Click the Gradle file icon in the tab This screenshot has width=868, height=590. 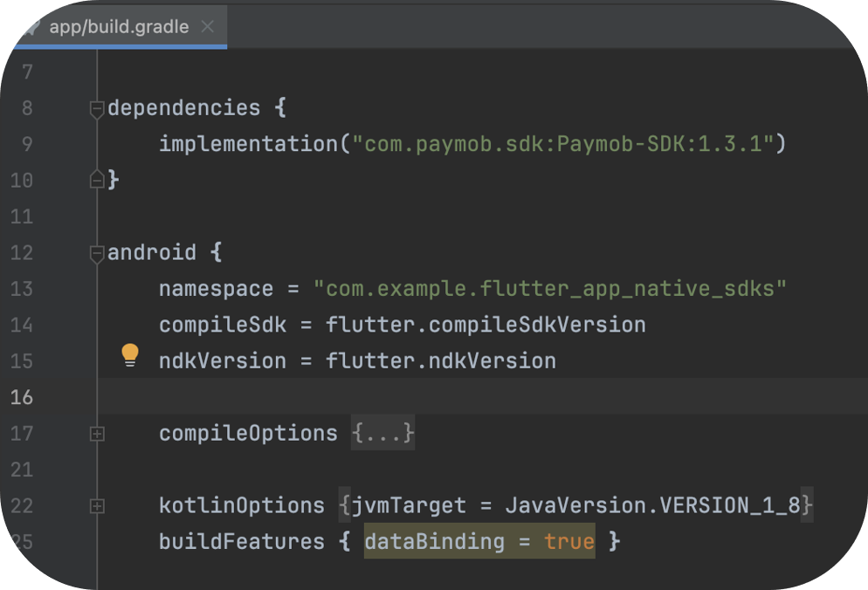(31, 27)
